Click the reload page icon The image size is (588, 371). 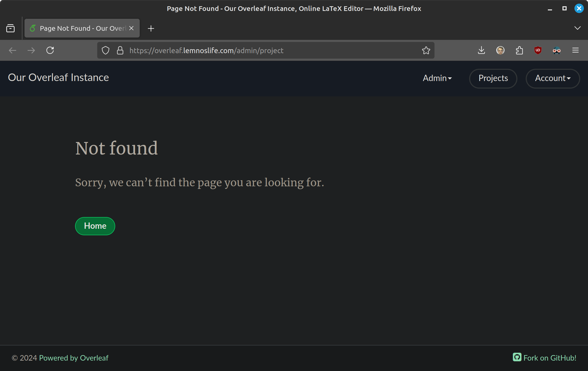(50, 50)
